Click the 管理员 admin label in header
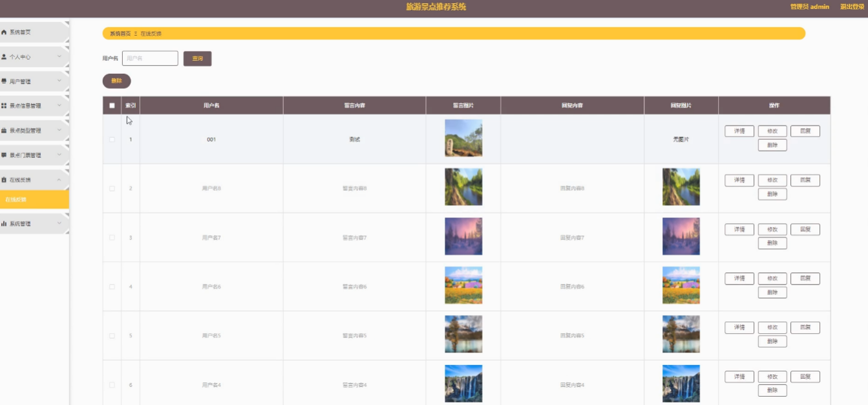Viewport: 868px width, 405px height. click(809, 6)
